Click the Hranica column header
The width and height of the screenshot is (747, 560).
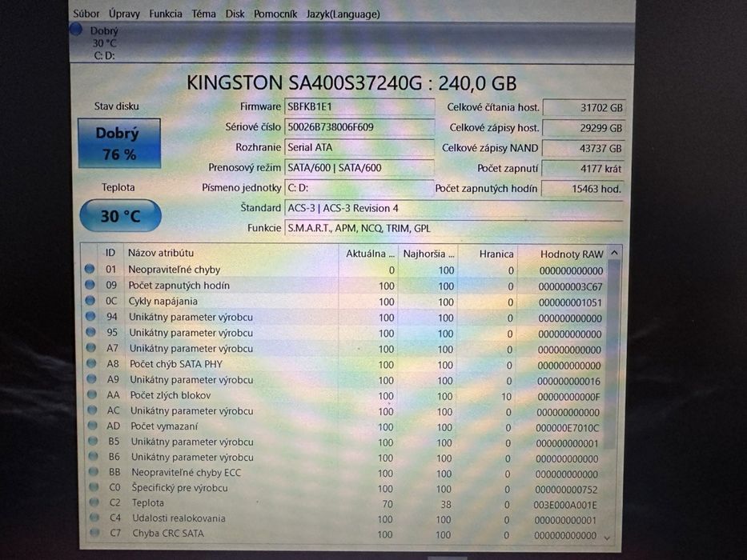point(488,254)
